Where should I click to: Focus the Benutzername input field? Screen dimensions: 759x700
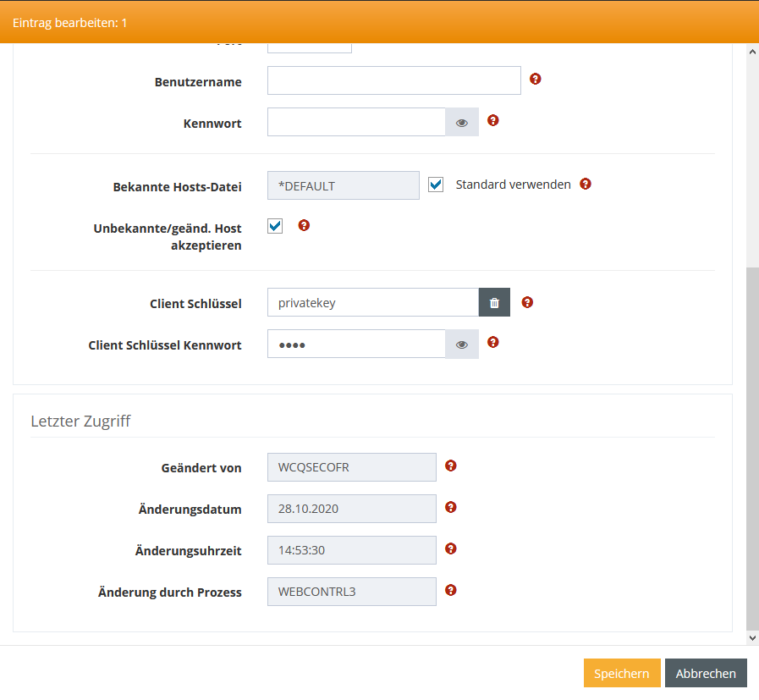[393, 81]
